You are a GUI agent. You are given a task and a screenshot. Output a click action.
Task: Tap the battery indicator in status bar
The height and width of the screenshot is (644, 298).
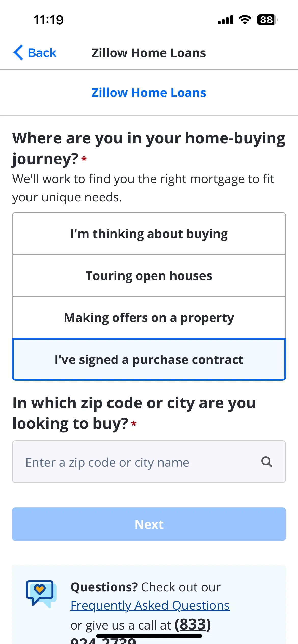[x=267, y=20]
